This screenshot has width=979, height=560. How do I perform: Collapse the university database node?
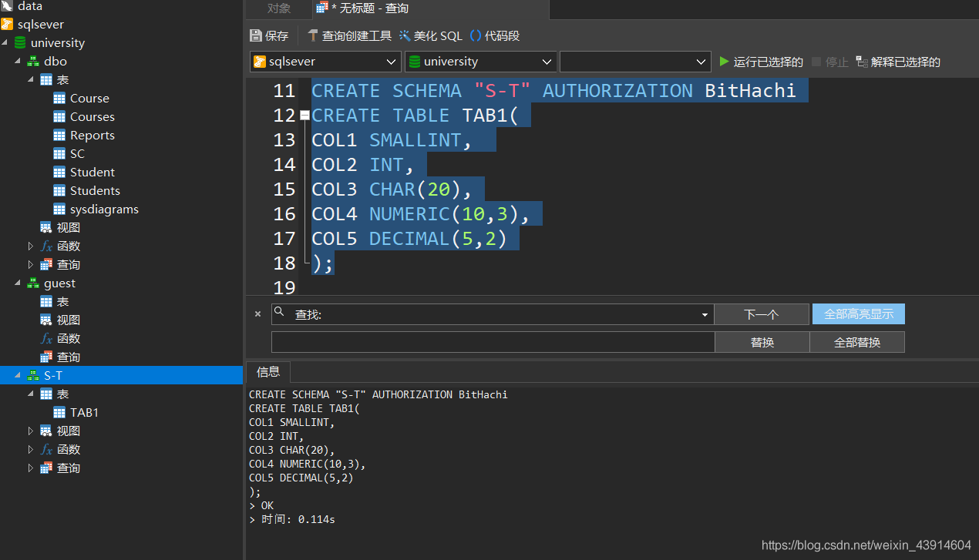tap(5, 43)
